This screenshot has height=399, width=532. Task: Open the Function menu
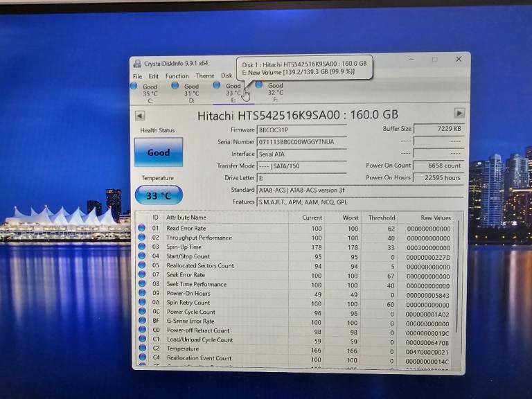click(177, 76)
